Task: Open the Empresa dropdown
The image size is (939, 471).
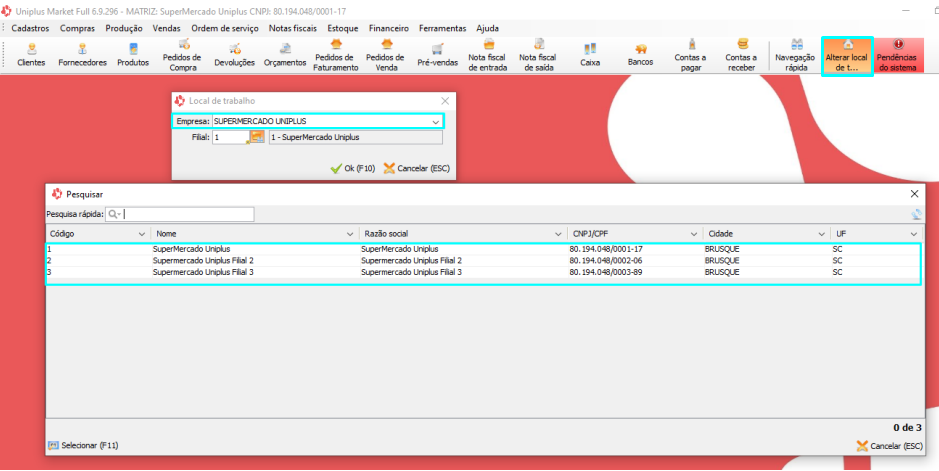Action: tap(435, 121)
